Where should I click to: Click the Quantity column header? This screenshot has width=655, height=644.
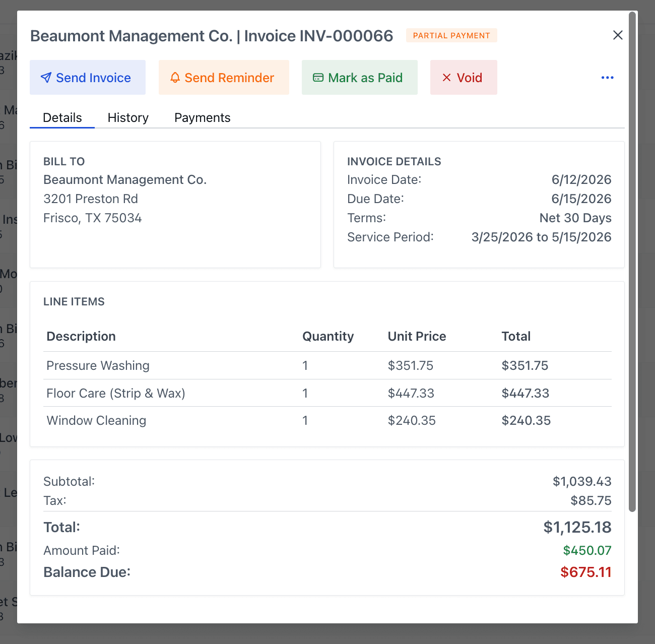[x=328, y=336]
